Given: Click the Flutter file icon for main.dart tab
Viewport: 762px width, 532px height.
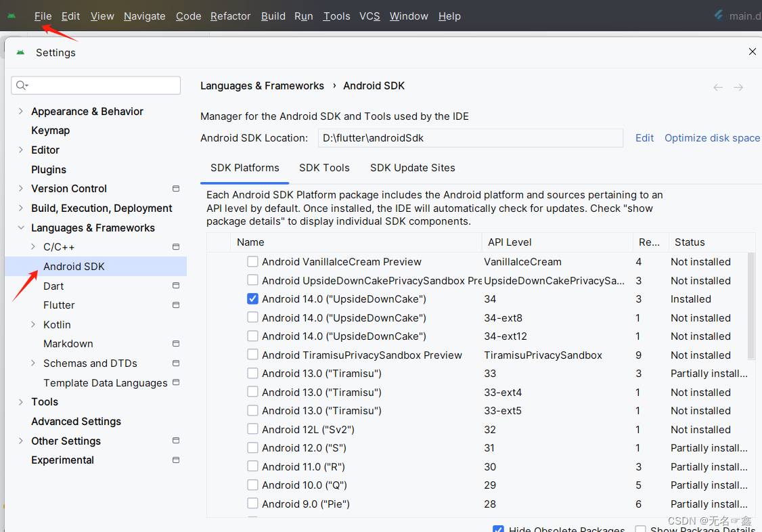Looking at the screenshot, I should click(x=719, y=16).
